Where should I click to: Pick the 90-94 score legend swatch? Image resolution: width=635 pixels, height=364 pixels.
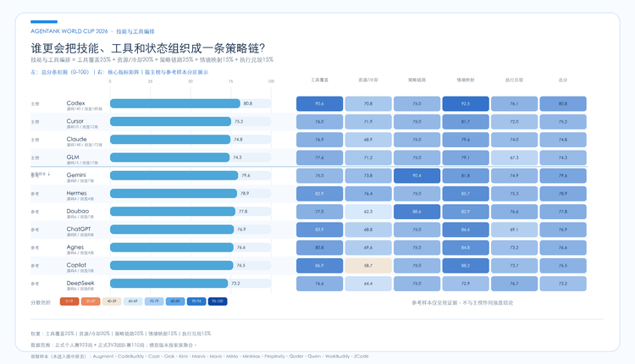[x=196, y=301]
